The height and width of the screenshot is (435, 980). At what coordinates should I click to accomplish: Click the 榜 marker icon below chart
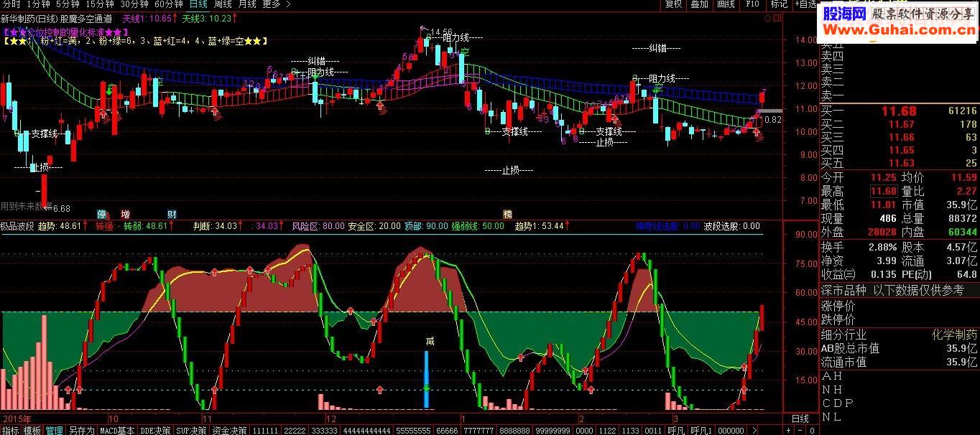pyautogui.click(x=508, y=214)
